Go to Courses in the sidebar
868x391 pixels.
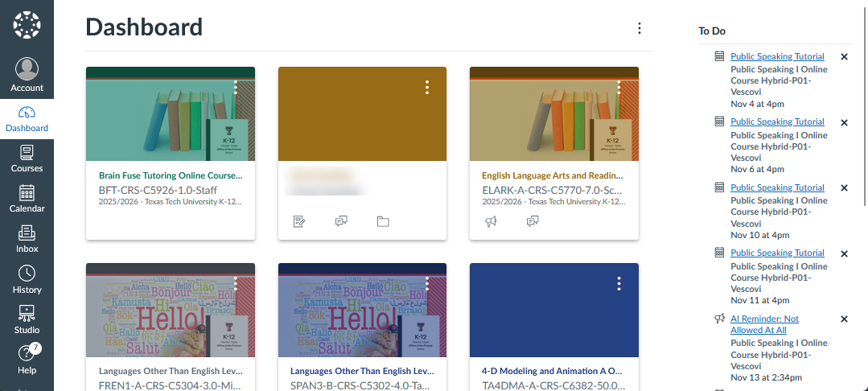(x=27, y=158)
